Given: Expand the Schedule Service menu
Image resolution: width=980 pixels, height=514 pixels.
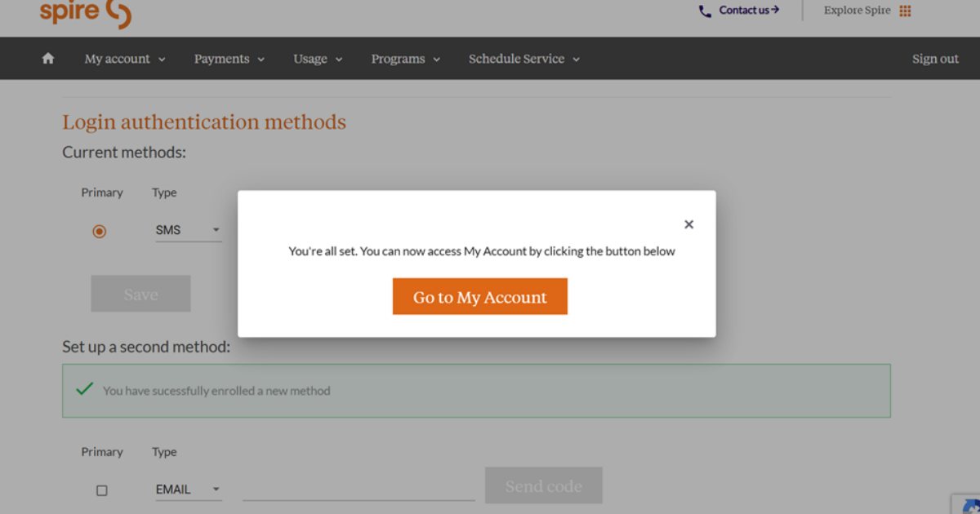Looking at the screenshot, I should pos(523,59).
